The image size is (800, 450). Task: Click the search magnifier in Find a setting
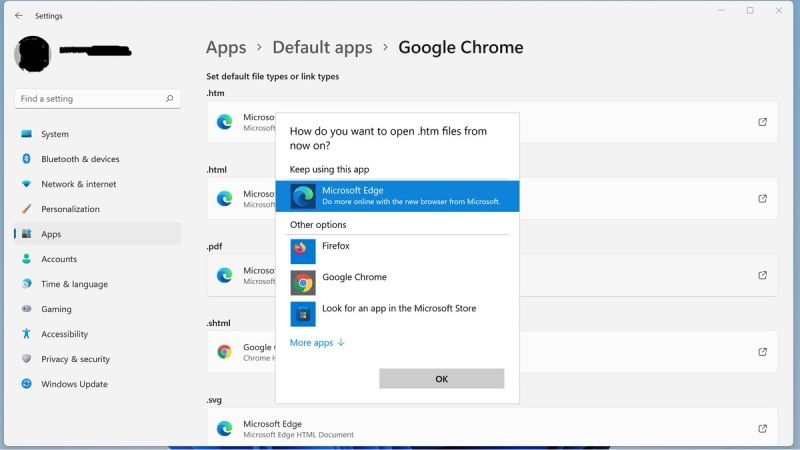pos(169,98)
